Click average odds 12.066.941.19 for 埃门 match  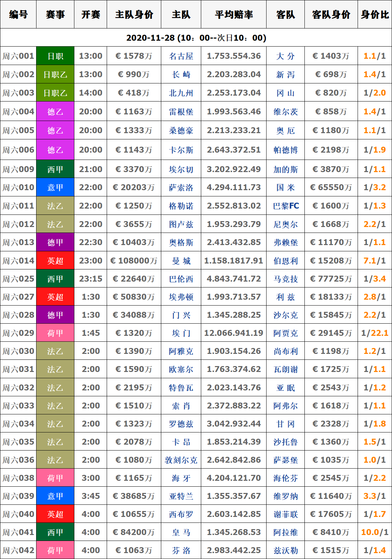point(234,333)
